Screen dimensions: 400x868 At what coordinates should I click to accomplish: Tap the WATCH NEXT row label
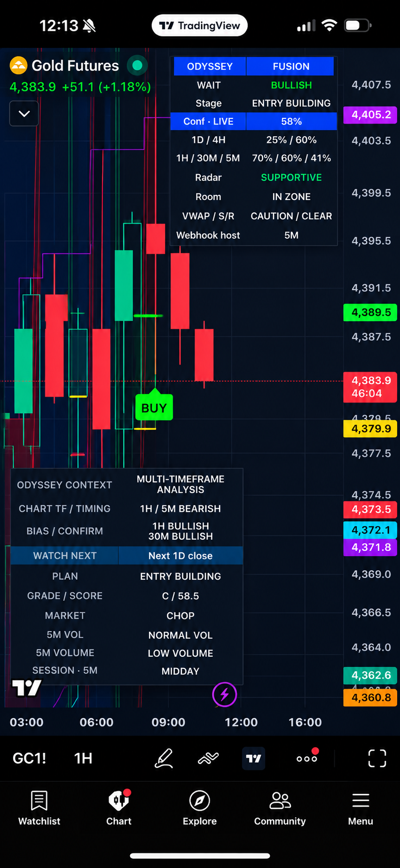tap(65, 556)
